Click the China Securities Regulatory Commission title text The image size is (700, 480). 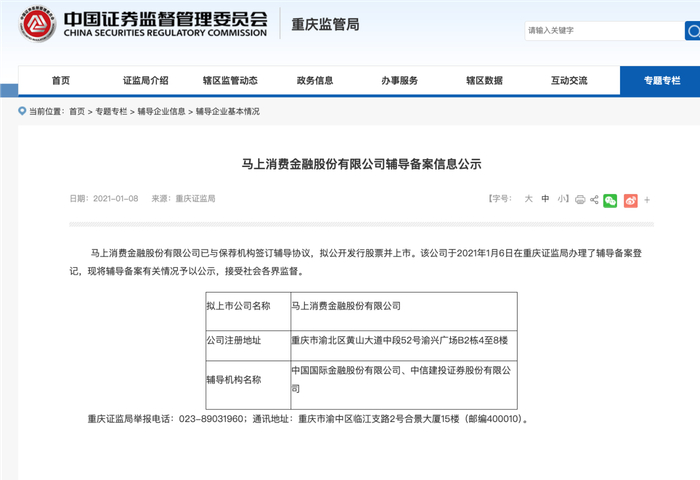tap(165, 24)
